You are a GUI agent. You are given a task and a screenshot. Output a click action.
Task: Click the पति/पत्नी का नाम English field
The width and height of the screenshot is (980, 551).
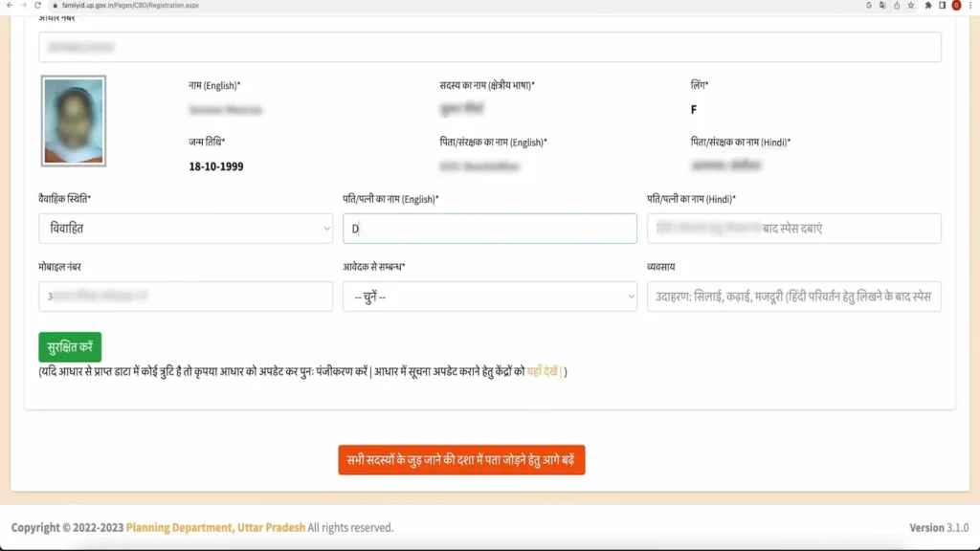[489, 228]
